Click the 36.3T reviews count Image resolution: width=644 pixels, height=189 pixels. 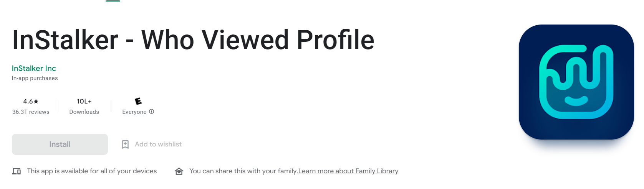coord(31,112)
